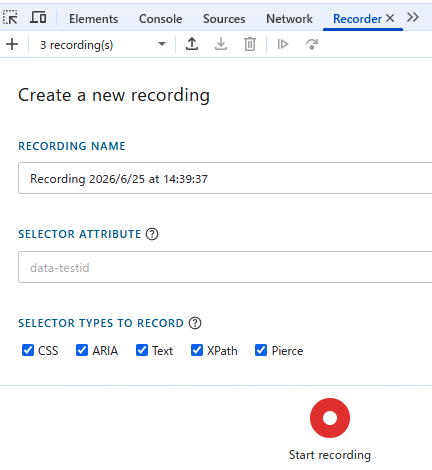Open the 3 recording(s) dropdown
Image resolution: width=432 pixels, height=470 pixels.
point(103,44)
